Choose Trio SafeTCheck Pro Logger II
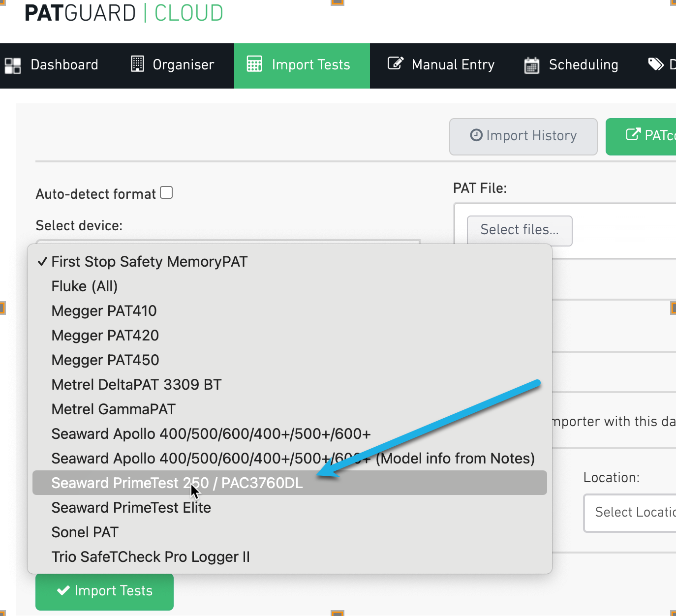Screen dimensions: 676x616 290,556
